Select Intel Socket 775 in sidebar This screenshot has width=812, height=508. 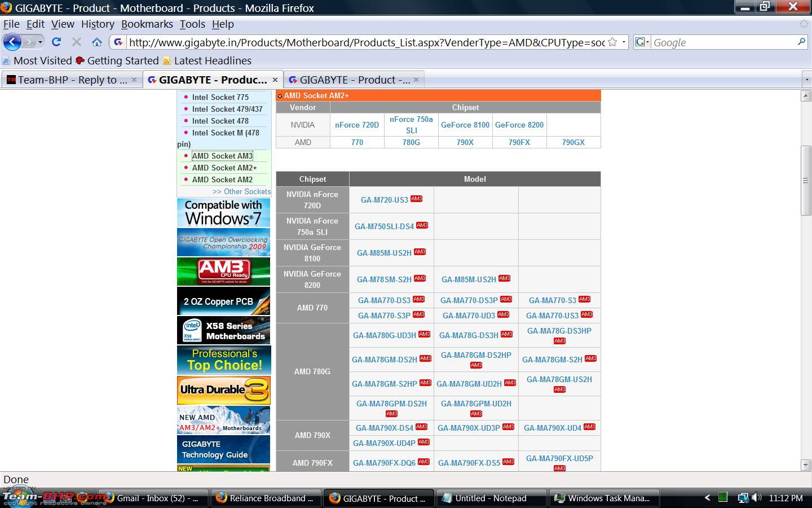pos(220,97)
